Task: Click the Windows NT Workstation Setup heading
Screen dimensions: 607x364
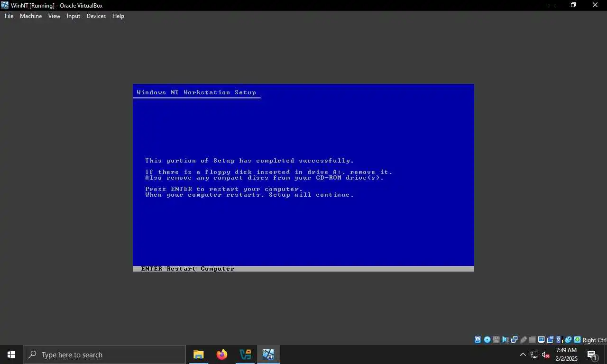Action: coord(196,92)
